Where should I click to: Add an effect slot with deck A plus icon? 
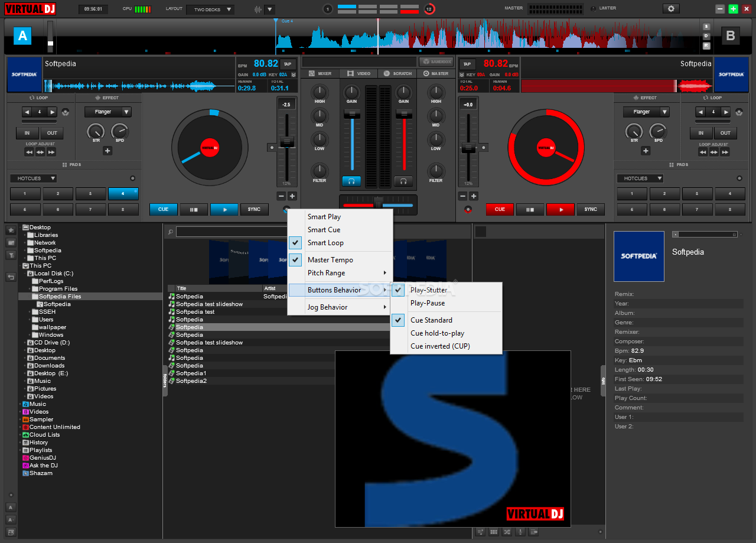[x=107, y=151]
